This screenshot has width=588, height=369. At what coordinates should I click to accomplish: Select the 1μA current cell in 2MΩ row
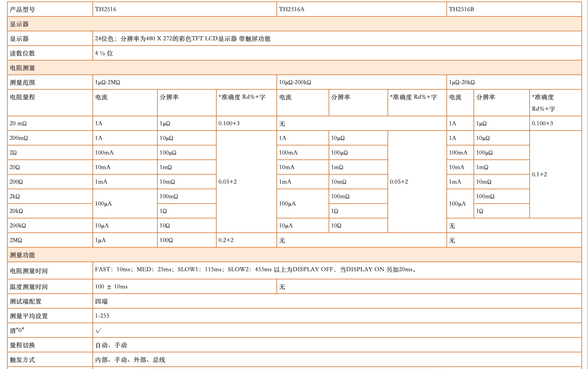[x=125, y=240]
